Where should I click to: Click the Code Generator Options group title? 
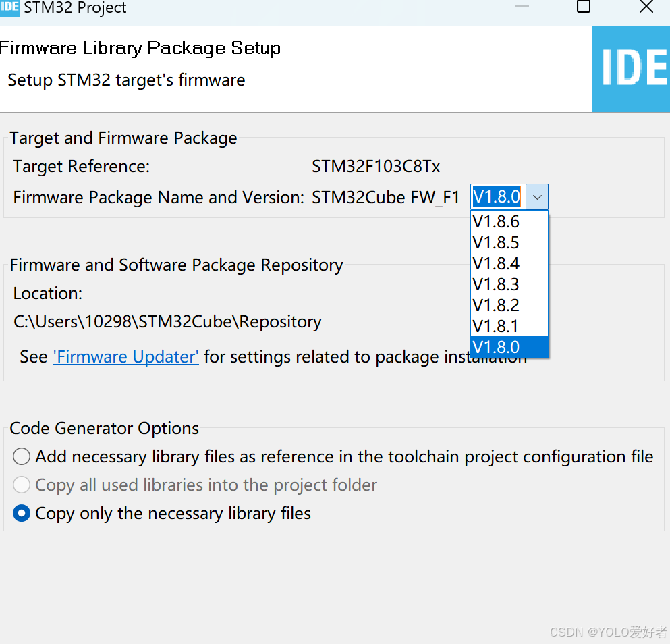coord(105,428)
